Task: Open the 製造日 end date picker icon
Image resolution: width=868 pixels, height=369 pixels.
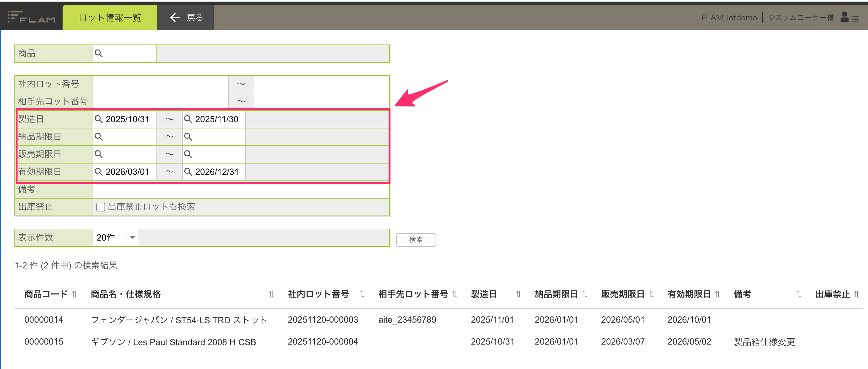Action: point(188,119)
